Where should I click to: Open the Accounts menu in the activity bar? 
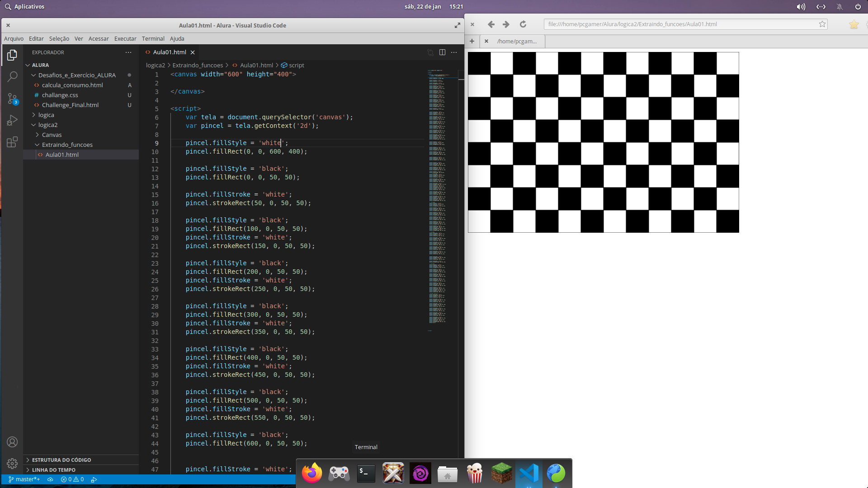tap(12, 442)
